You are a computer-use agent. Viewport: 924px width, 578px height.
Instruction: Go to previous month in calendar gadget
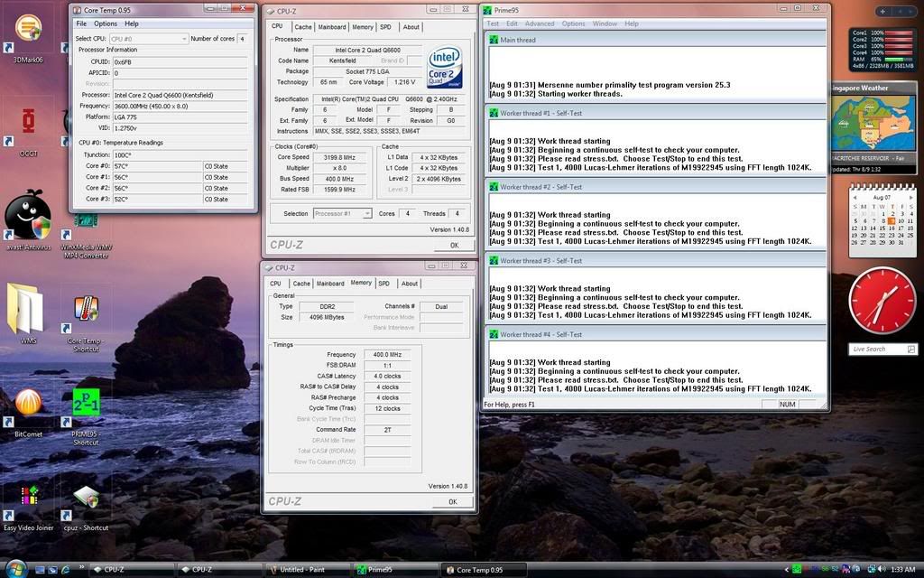click(x=855, y=198)
